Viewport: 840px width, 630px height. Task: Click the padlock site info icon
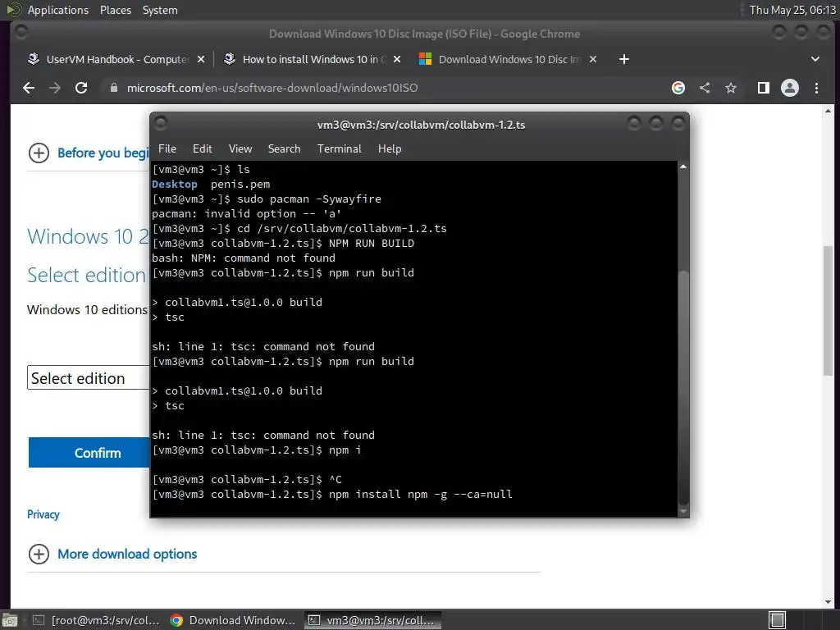113,88
